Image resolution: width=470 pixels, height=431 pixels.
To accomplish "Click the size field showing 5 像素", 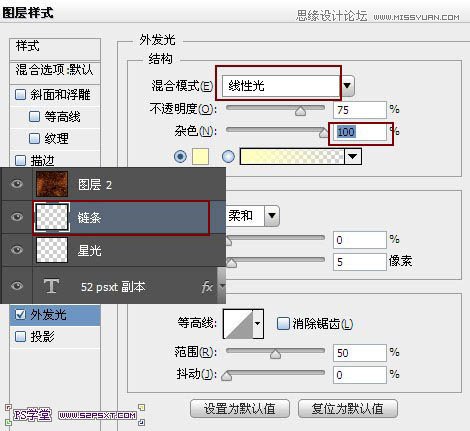I will [x=360, y=262].
